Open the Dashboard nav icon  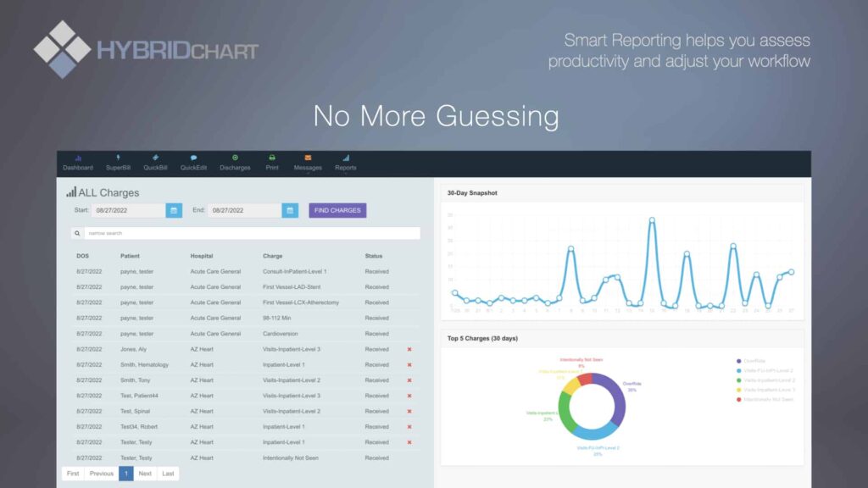coord(78,163)
